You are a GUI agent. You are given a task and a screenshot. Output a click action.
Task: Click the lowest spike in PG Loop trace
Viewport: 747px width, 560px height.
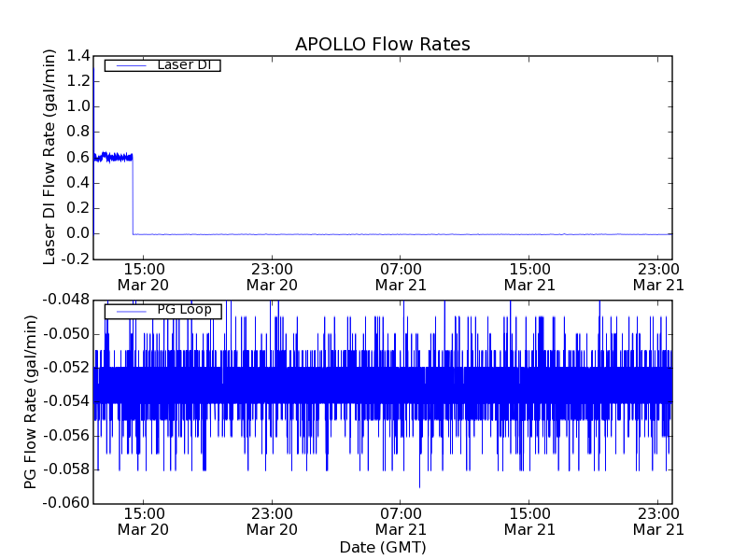point(419,484)
